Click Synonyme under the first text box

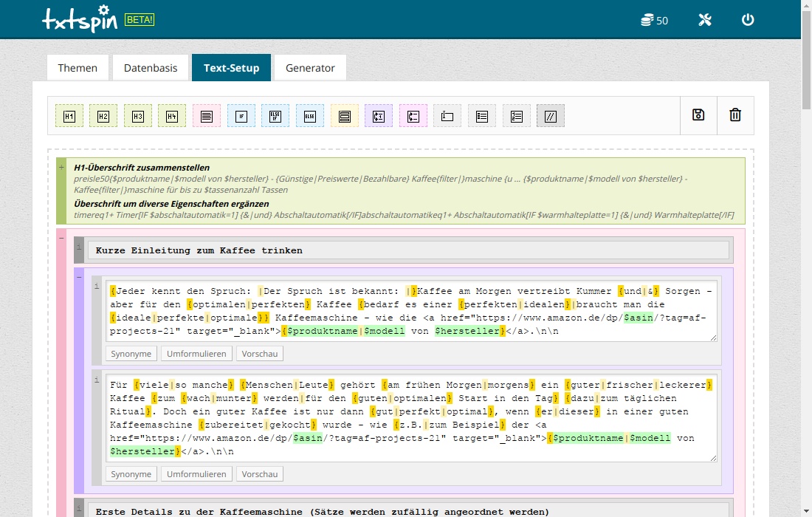[131, 354]
